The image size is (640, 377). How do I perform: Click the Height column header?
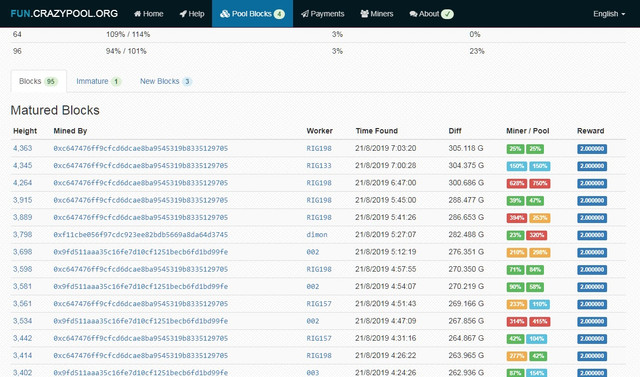(x=25, y=131)
